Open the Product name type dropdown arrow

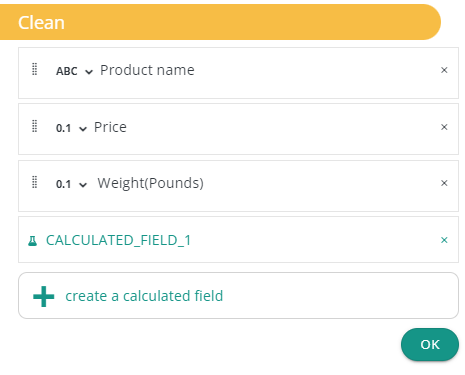(x=89, y=72)
